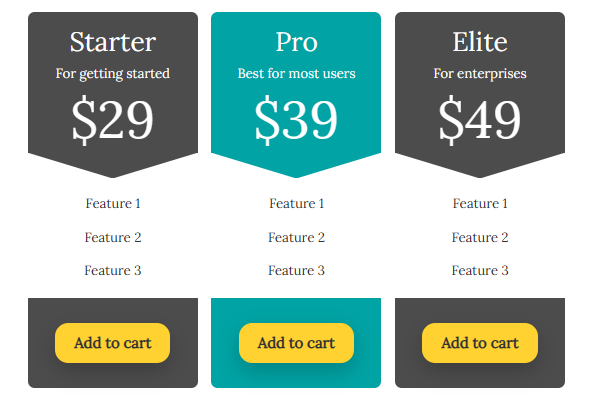This screenshot has width=600, height=400.
Task: Add the Starter plan to cart
Action: point(112,343)
